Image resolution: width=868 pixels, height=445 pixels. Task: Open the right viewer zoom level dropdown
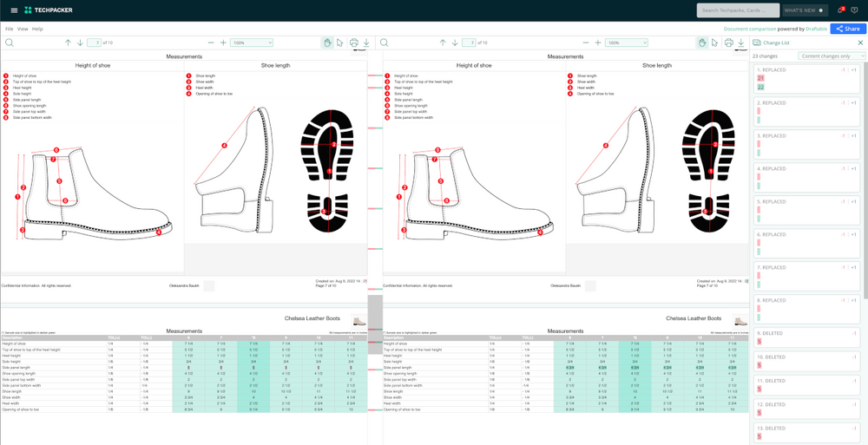tap(627, 43)
